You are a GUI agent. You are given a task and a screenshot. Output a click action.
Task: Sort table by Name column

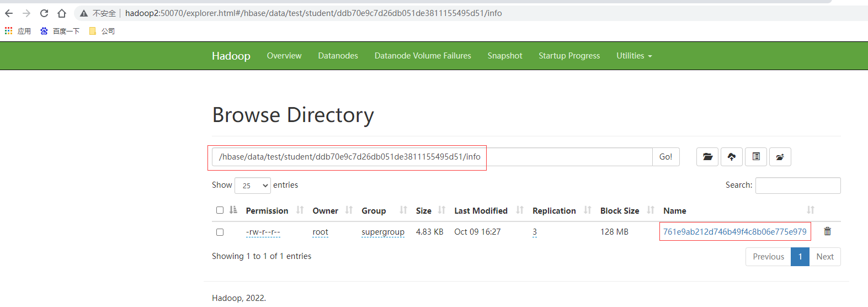pos(739,210)
